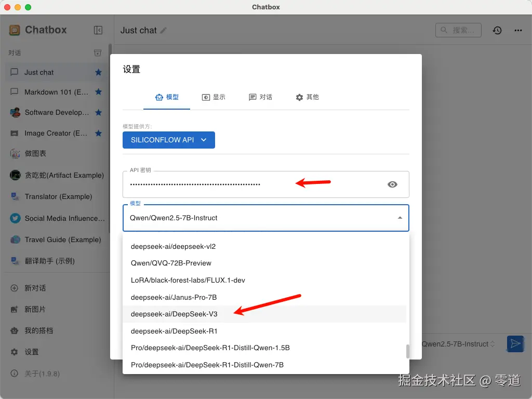Open the Qwen2.5-7B-Instruct model switcher in chat
Screen dimensions: 532x399
(x=458, y=344)
